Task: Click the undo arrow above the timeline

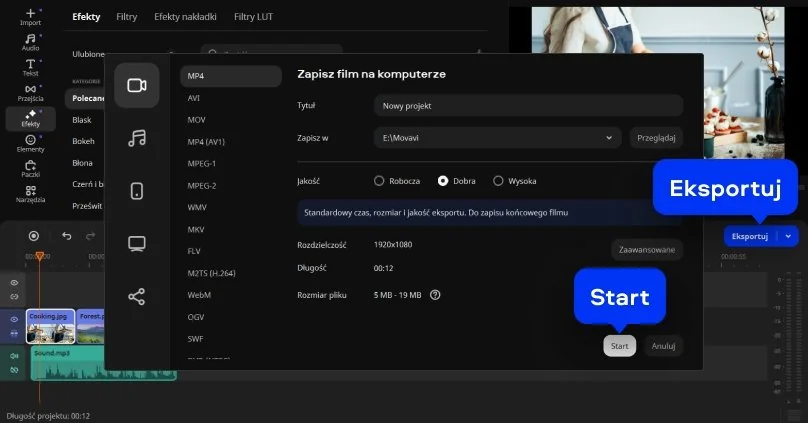Action: 67,236
